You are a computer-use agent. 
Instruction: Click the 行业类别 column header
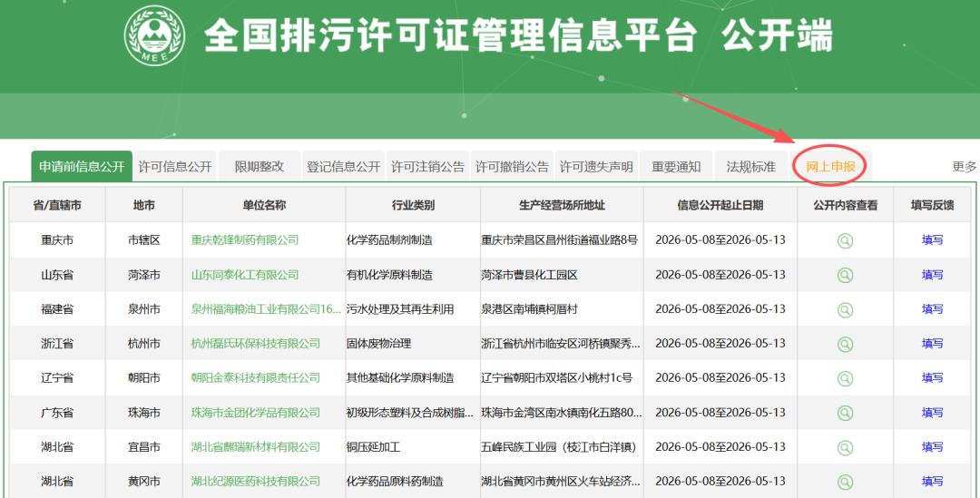[413, 205]
